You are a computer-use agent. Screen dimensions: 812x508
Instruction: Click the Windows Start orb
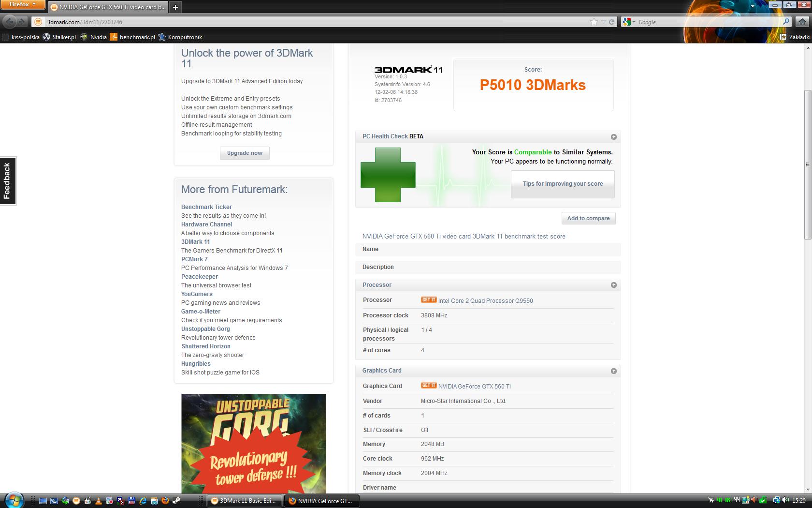click(x=14, y=500)
